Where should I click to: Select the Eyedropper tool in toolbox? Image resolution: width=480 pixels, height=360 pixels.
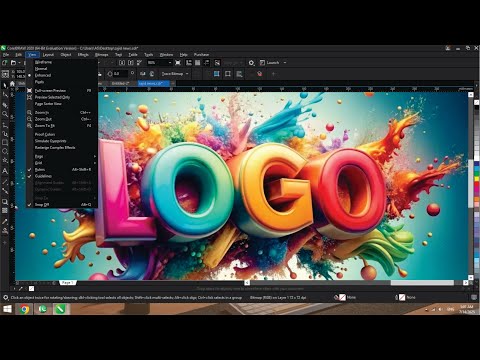(x=5, y=222)
